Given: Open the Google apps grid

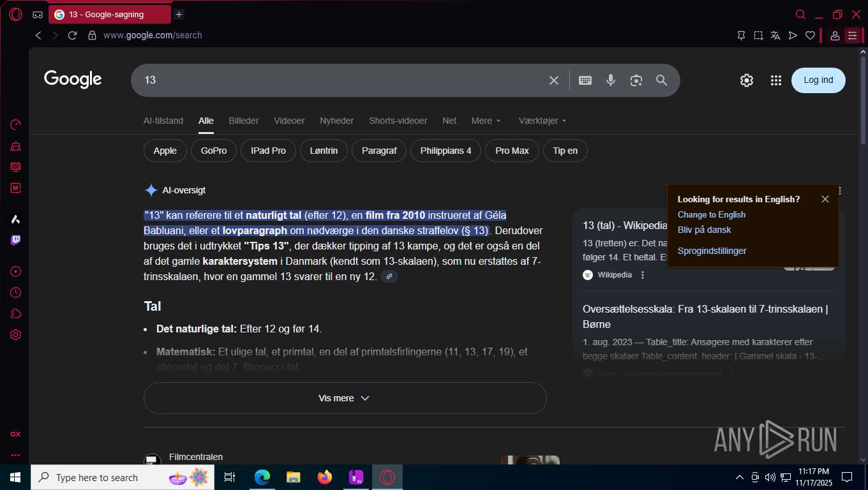Looking at the screenshot, I should [x=776, y=80].
